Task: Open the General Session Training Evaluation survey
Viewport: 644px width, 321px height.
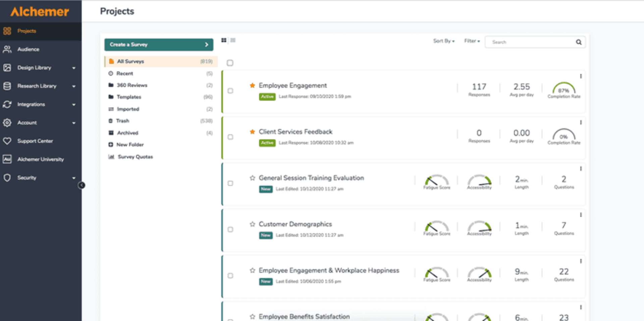Action: pos(311,178)
